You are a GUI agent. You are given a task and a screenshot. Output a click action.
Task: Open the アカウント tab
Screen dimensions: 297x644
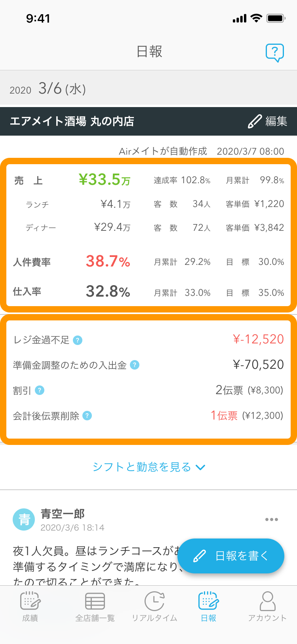coord(267,607)
